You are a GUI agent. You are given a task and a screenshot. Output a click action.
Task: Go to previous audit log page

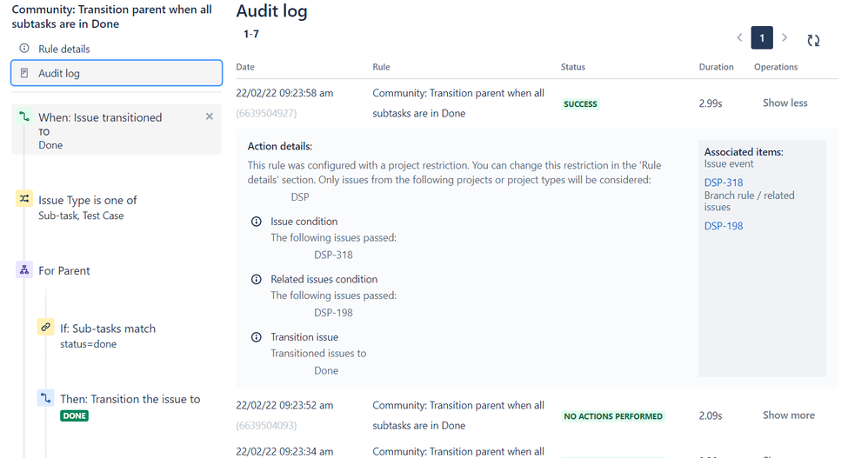click(739, 37)
